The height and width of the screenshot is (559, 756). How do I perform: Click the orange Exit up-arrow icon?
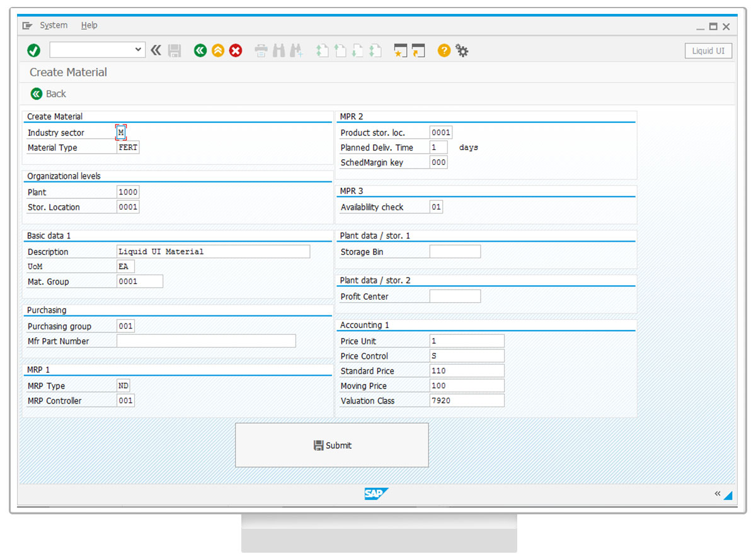click(x=218, y=50)
